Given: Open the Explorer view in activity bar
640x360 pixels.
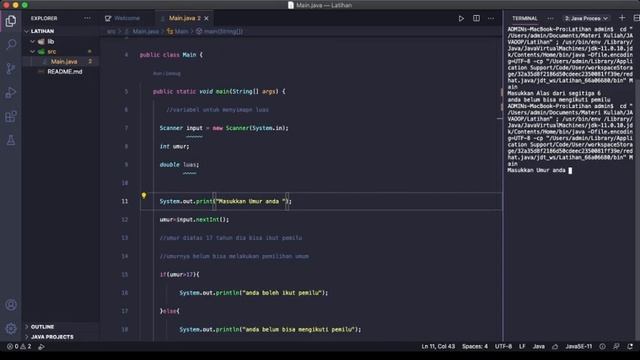Looking at the screenshot, I should [x=11, y=21].
